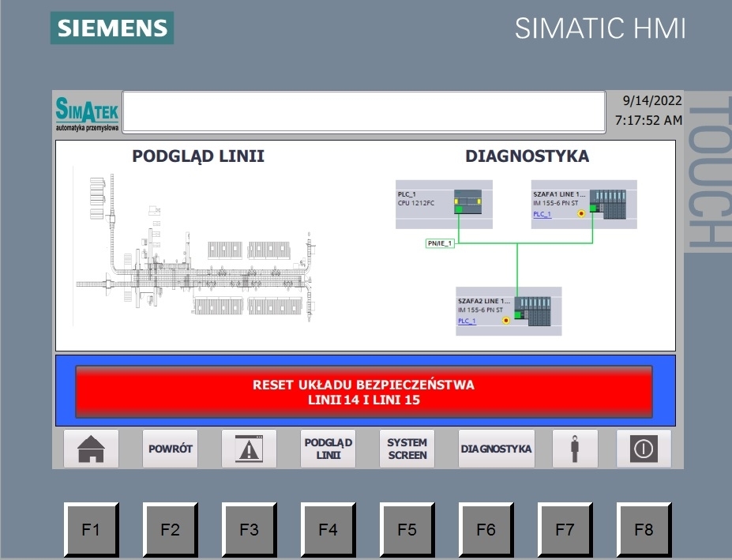Click the SZAFA2 LINE 1... device label
This screenshot has width=732, height=560.
483,301
